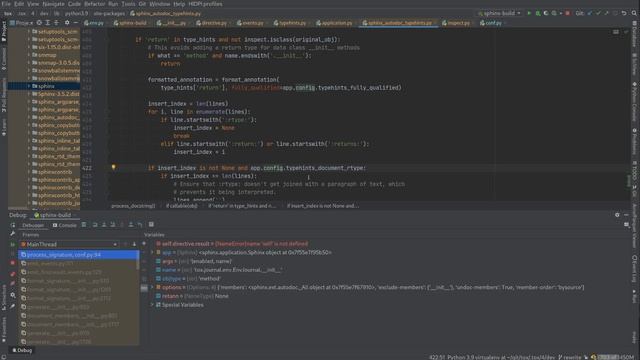Viewport: 640px width, 360px height.
Task: Switch to the events.py editor tab
Action: pyautogui.click(x=250, y=23)
